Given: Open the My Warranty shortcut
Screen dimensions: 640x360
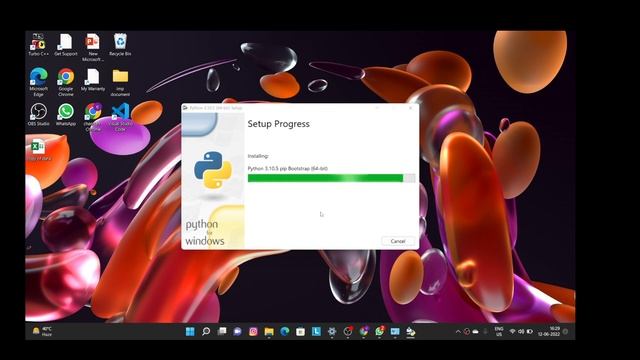Looking at the screenshot, I should 93,80.
